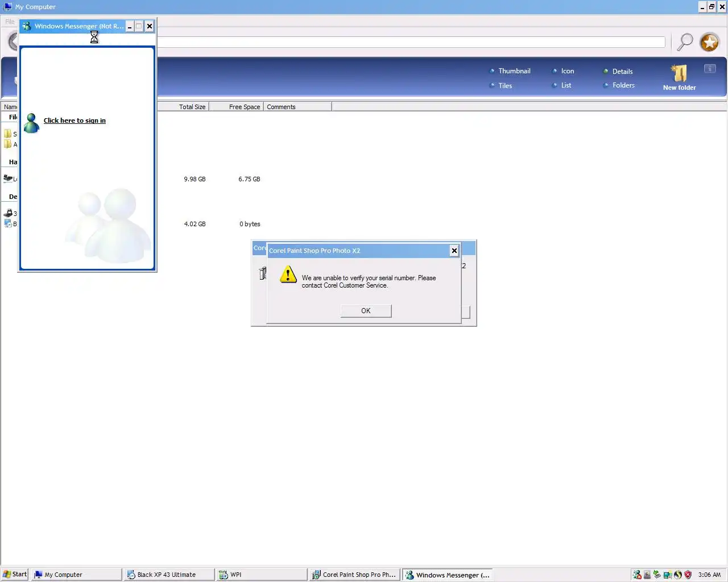Switch to Black XP 43 Ultimate taskbar button
728x582 pixels.
(x=169, y=575)
